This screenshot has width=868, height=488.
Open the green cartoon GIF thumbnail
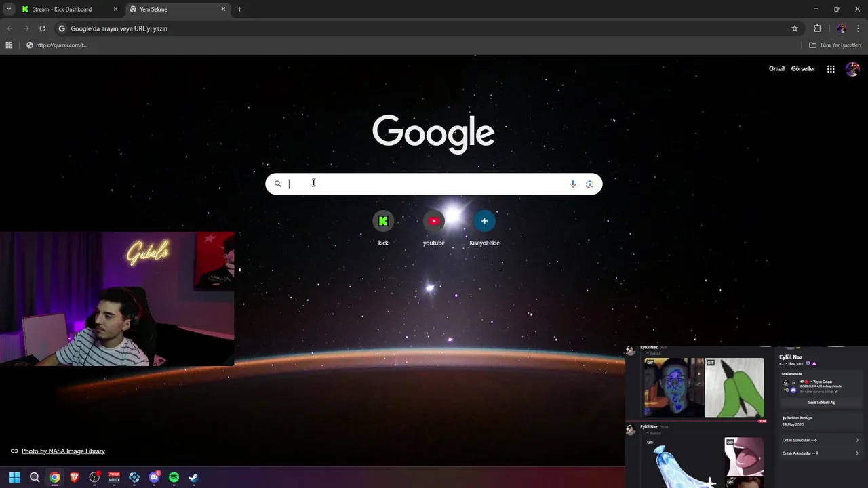point(734,387)
